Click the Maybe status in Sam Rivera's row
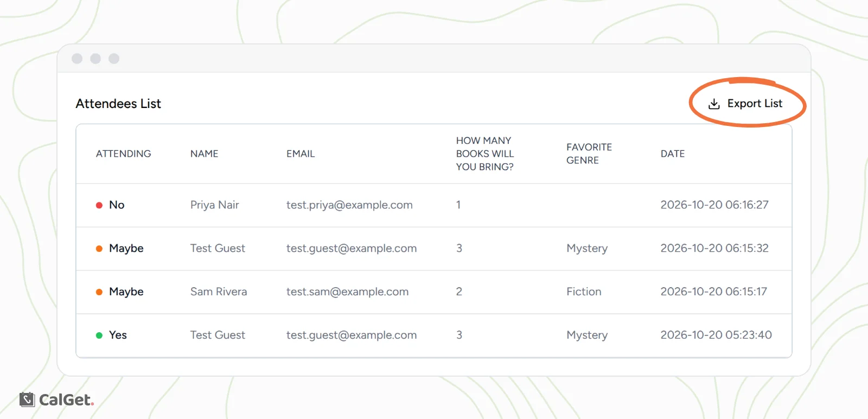This screenshot has width=868, height=419. (126, 292)
